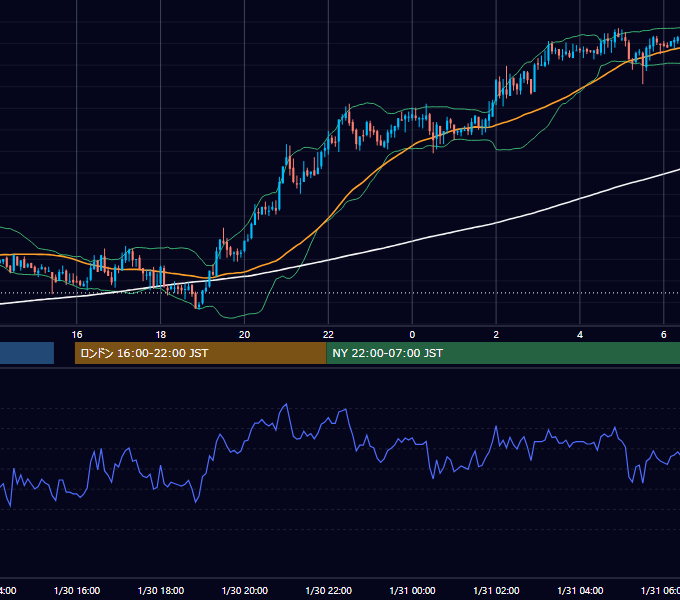This screenshot has width=680, height=600.
Task: Click the 1/30 16:00 label on oscillator axis
Action: [77, 591]
